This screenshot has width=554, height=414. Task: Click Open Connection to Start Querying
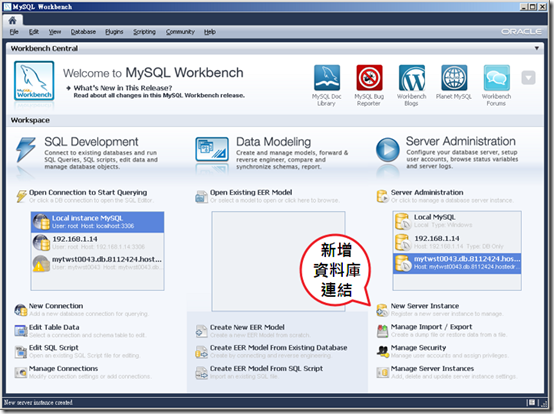tap(88, 193)
